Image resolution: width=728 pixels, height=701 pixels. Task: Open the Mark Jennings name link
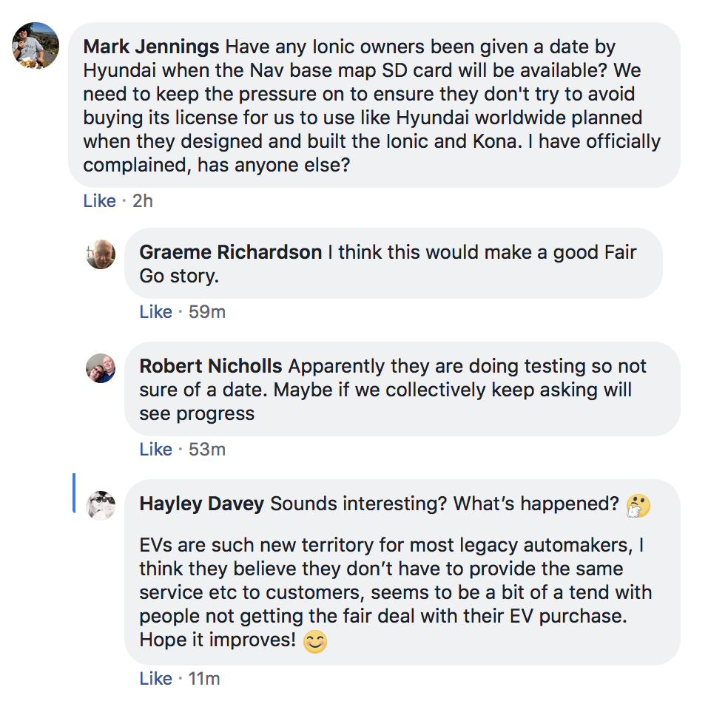[151, 47]
